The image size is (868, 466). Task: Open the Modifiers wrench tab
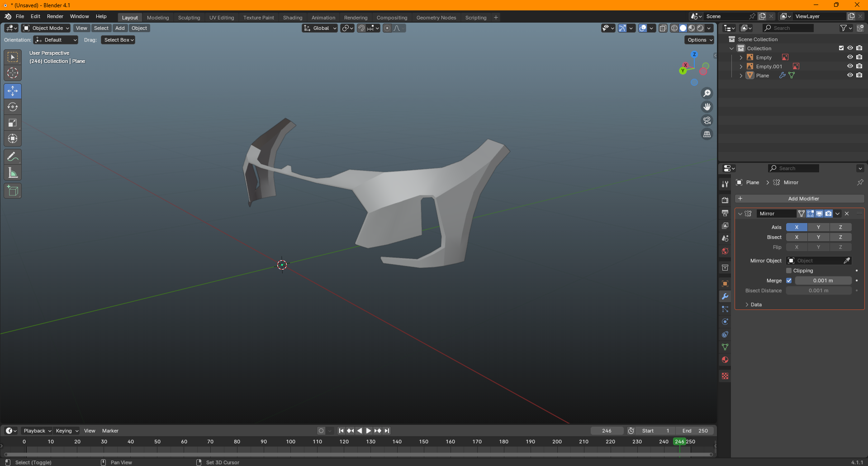point(725,296)
